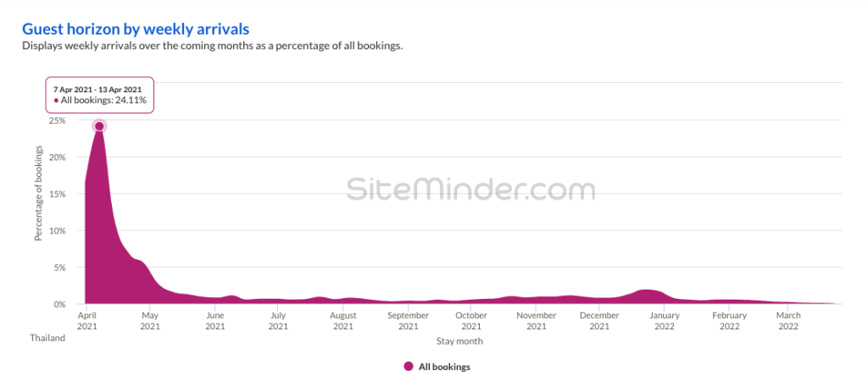Screen dimensions: 868x392
Task: Click the All bookings legend color dot
Action: pos(409,367)
